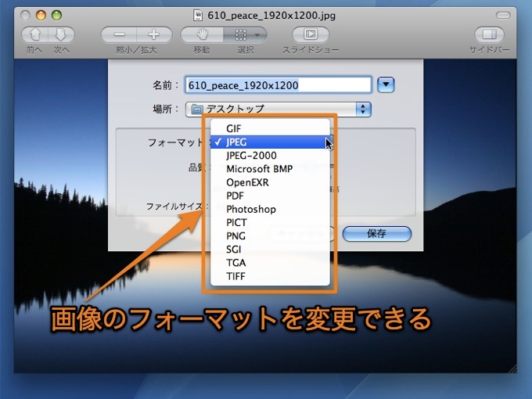Click the toolbar pill button in the title bar
Viewport: 532px width, 399px height.
503,16
